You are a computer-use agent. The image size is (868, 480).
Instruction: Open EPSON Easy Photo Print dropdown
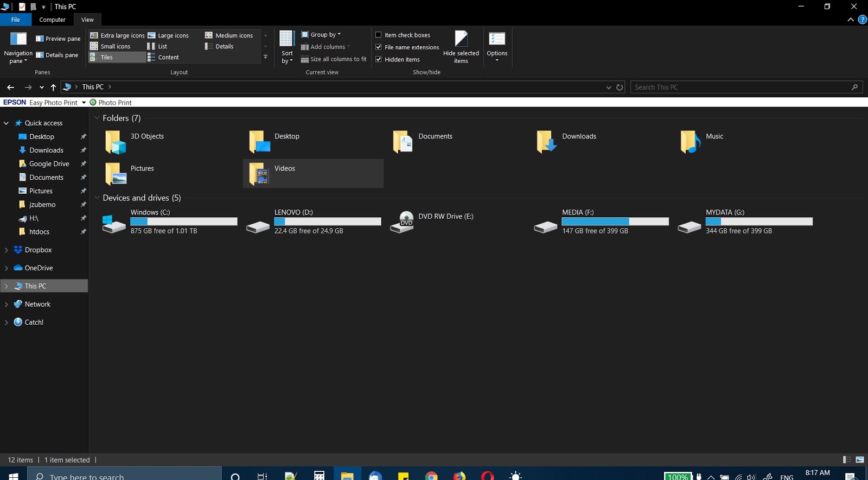(84, 102)
